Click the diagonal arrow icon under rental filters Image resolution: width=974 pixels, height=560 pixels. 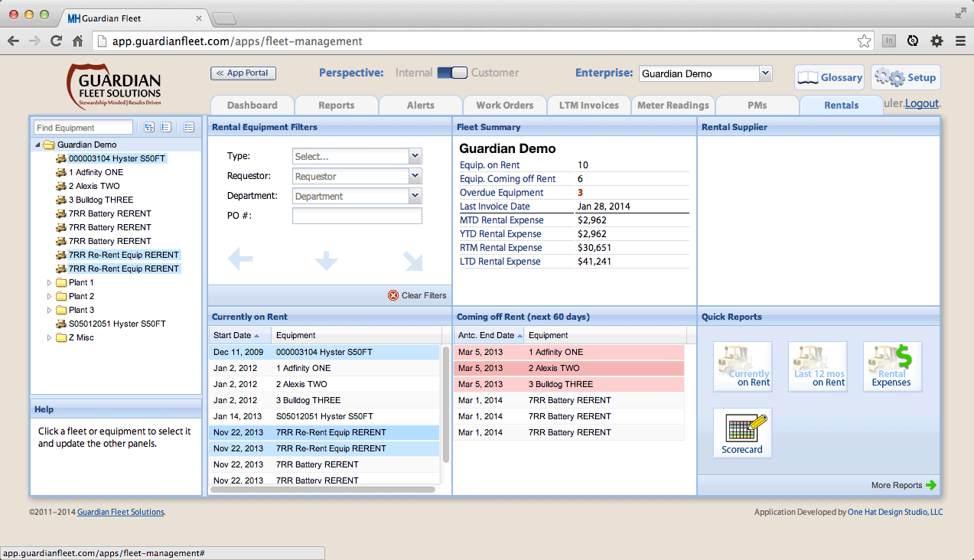pyautogui.click(x=413, y=261)
